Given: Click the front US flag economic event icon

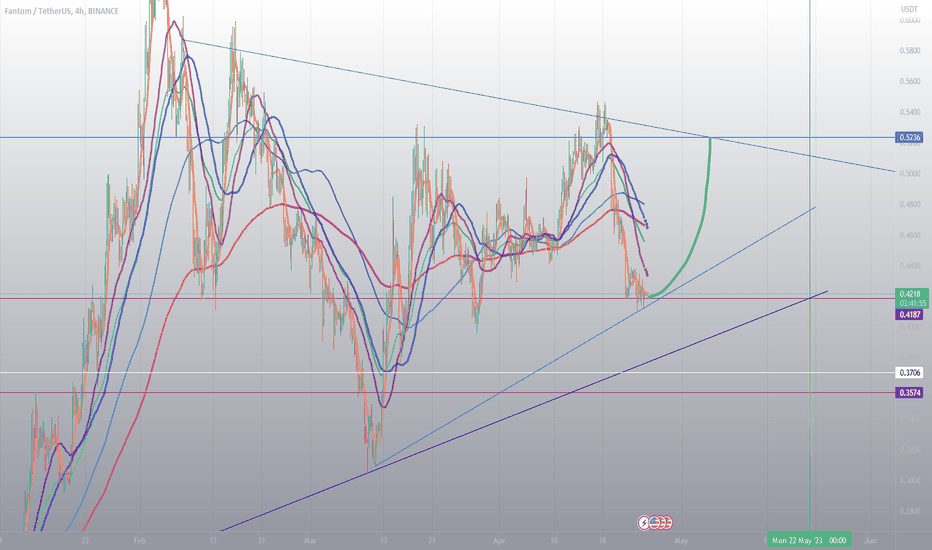Looking at the screenshot, I should tap(655, 523).
